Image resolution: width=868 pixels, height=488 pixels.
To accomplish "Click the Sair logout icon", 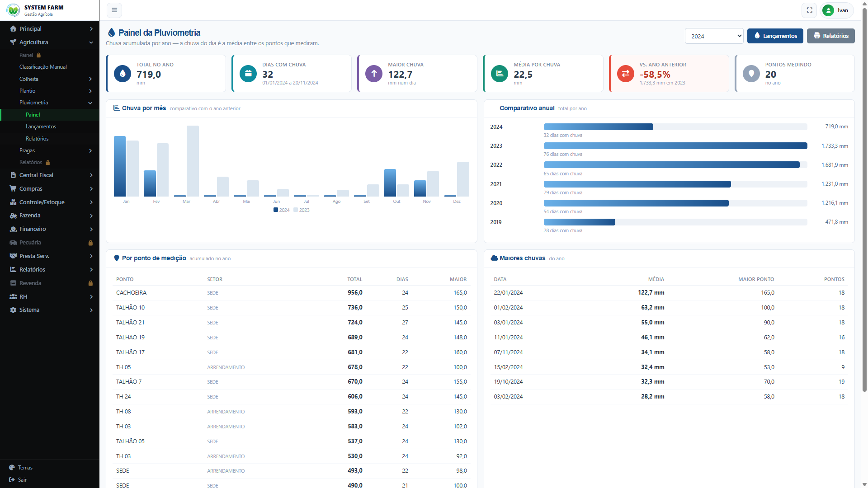I will [12, 480].
